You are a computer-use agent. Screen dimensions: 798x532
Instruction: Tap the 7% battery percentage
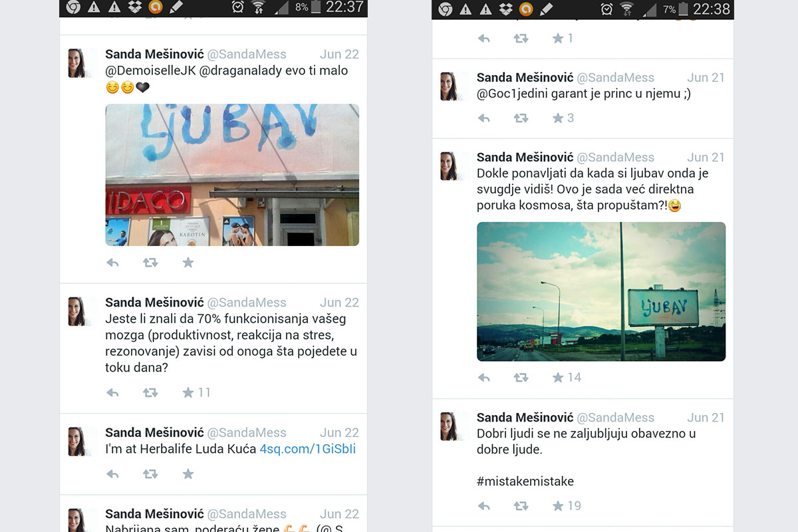(669, 9)
